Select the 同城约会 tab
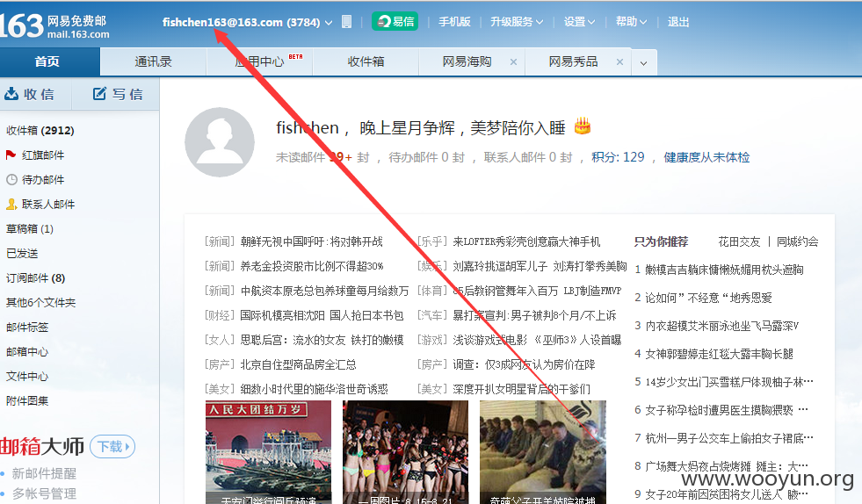Viewport: 862px width, 504px height. click(x=797, y=241)
